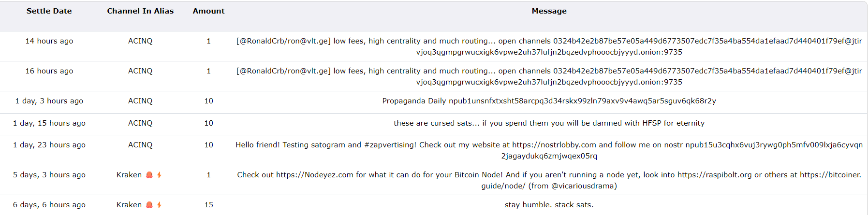Click the Nodeyez.com Bitcoin Node message

[549, 180]
